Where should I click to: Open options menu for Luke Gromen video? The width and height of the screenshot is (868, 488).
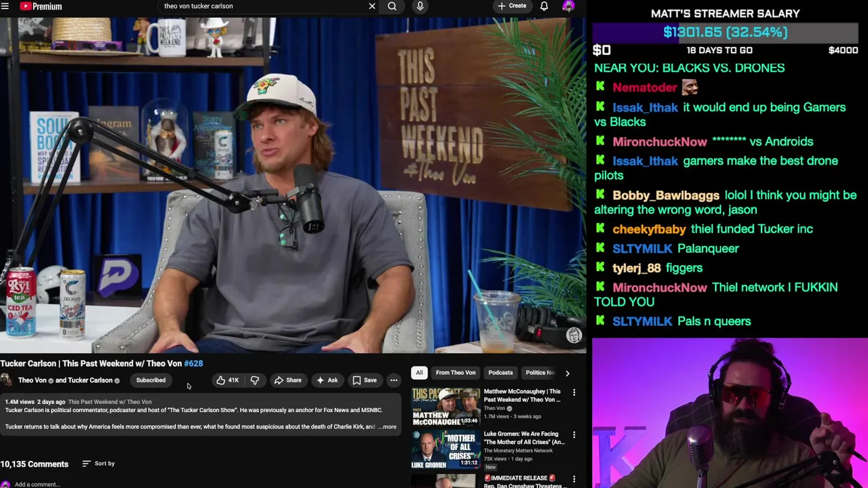pyautogui.click(x=574, y=435)
